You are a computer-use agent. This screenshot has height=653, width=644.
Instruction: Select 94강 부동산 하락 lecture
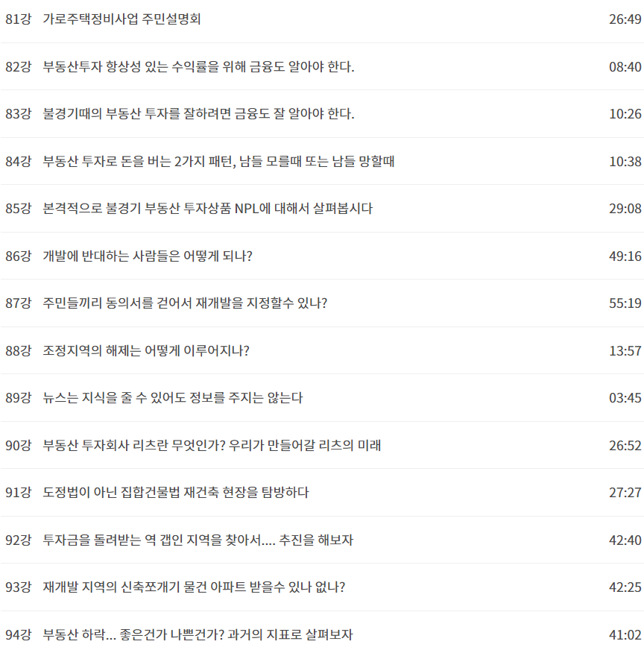(322, 634)
